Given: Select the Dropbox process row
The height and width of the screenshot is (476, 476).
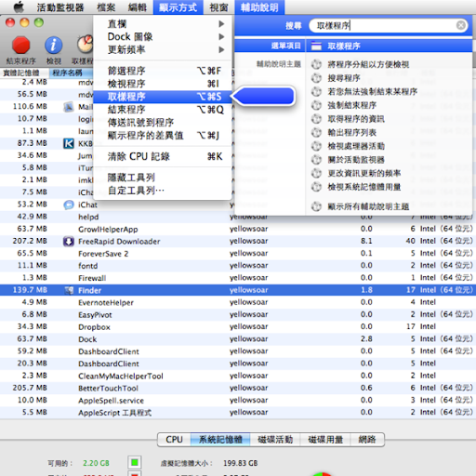Looking at the screenshot, I should [x=238, y=327].
